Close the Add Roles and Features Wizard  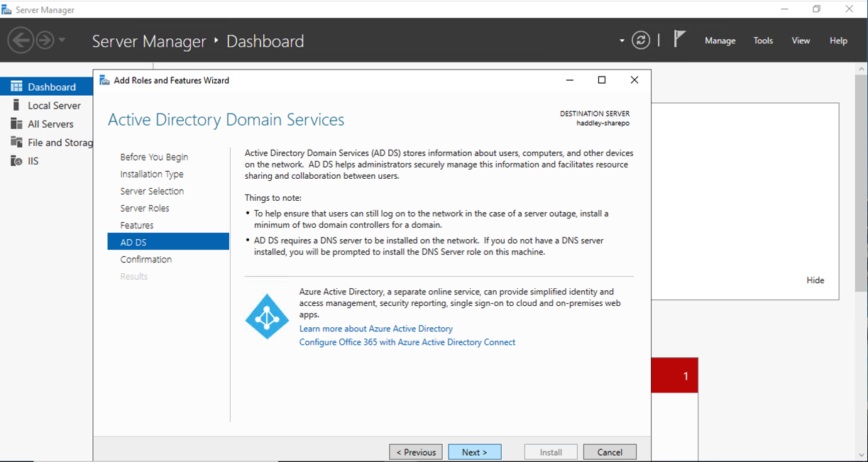[634, 80]
